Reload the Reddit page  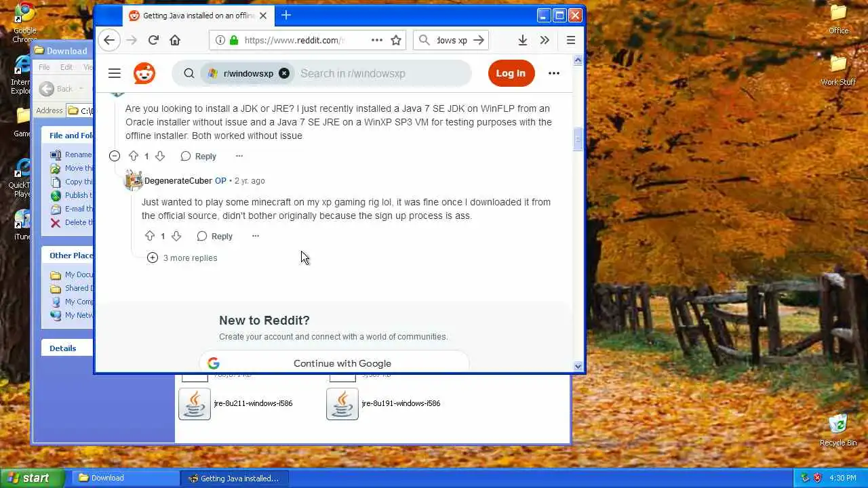coord(153,40)
